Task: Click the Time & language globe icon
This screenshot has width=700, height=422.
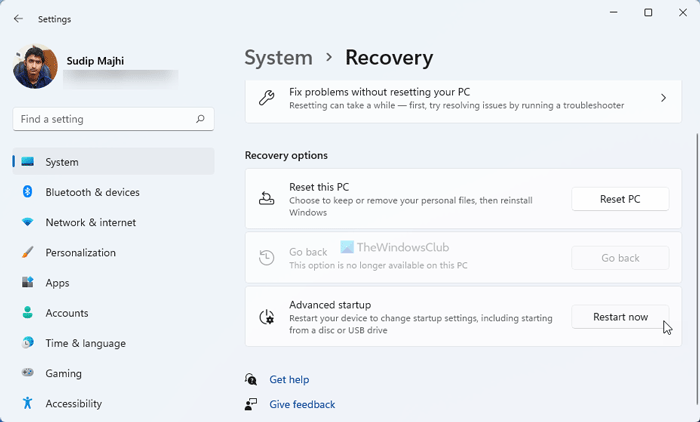Action: point(28,343)
